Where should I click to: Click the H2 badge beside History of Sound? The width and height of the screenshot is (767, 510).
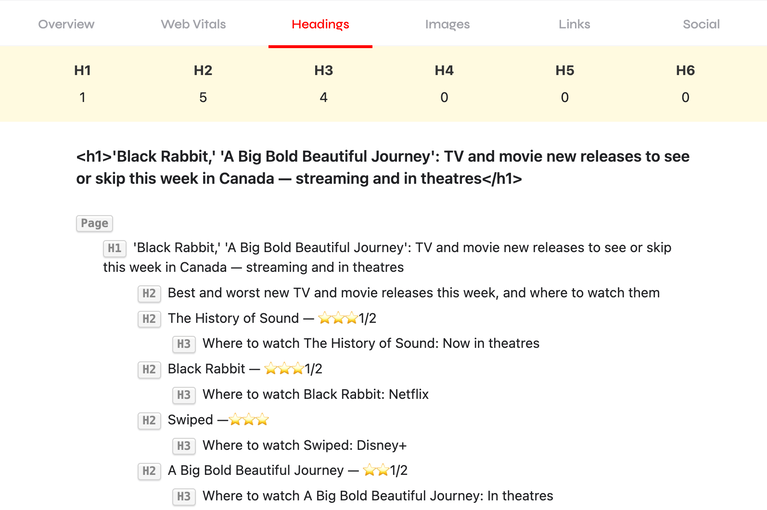[149, 319]
